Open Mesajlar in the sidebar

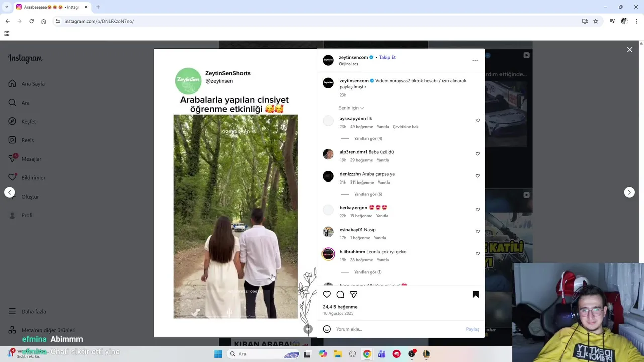pyautogui.click(x=25, y=159)
